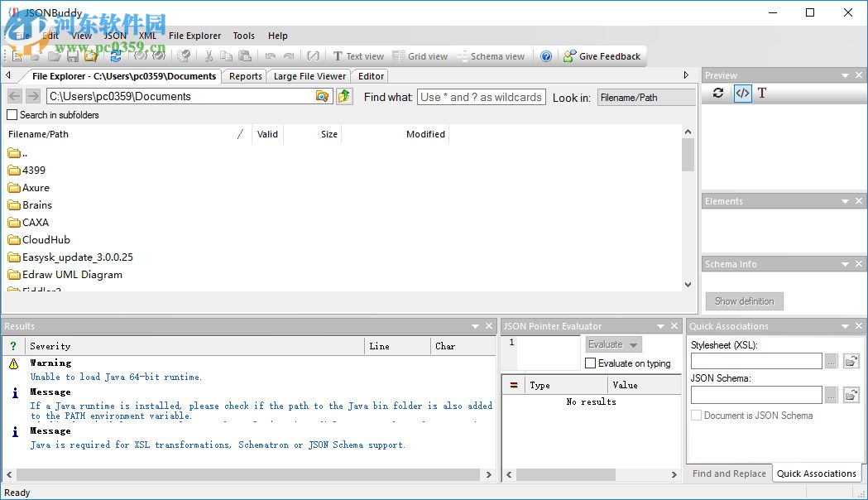The image size is (868, 500).
Task: Open the Easysk_update_3.0.0.25 folder
Action: [76, 257]
